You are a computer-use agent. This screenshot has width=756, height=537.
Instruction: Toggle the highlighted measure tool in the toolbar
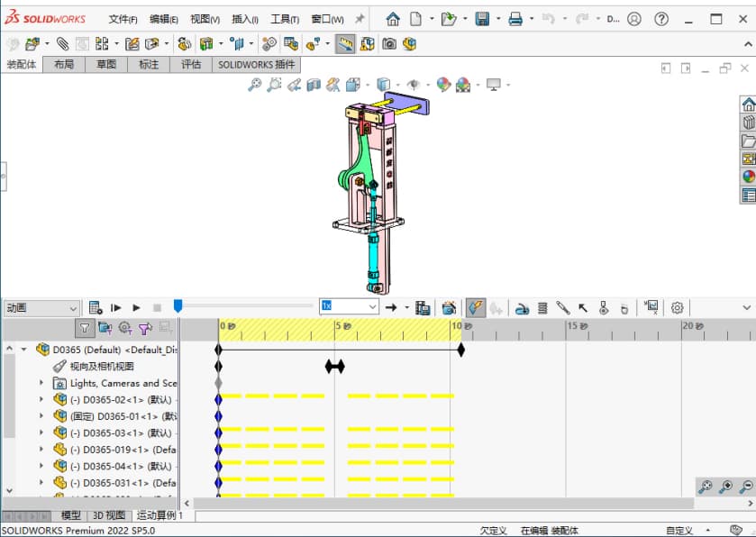coord(345,43)
